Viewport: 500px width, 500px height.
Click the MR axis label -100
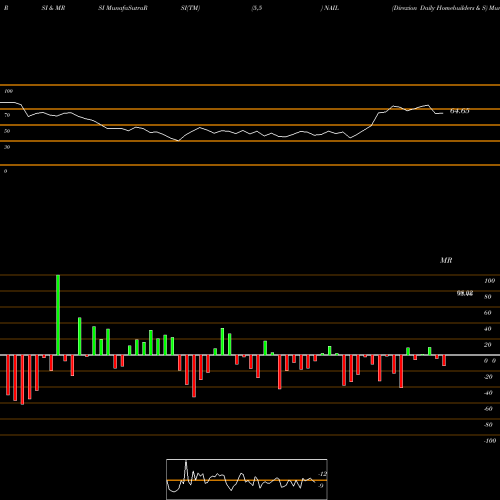pyautogui.click(x=490, y=441)
